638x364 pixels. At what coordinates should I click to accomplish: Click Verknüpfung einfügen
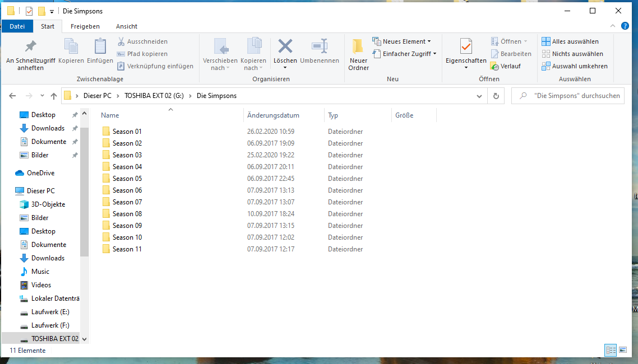[155, 66]
